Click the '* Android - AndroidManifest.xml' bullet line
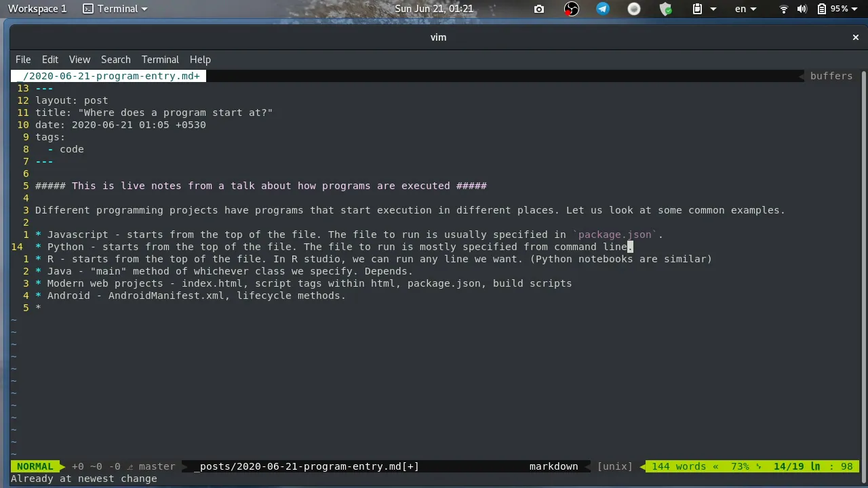Viewport: 868px width, 488px height. (x=191, y=296)
